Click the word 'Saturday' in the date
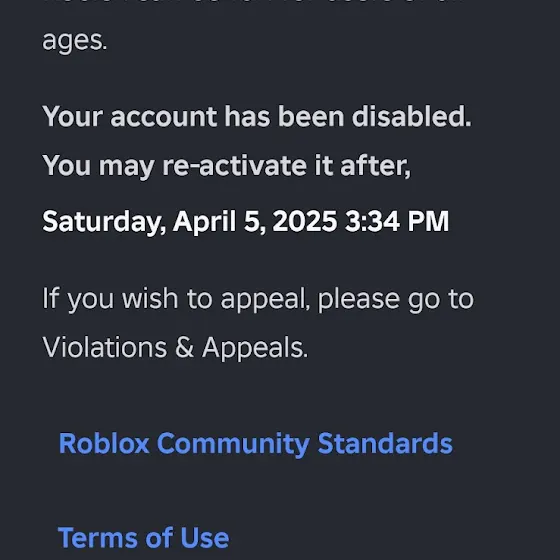This screenshot has width=560, height=560. tap(104, 222)
